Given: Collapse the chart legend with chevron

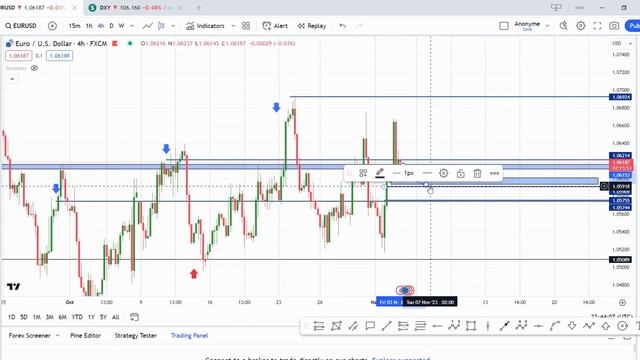Looking at the screenshot, I should click(x=12, y=79).
